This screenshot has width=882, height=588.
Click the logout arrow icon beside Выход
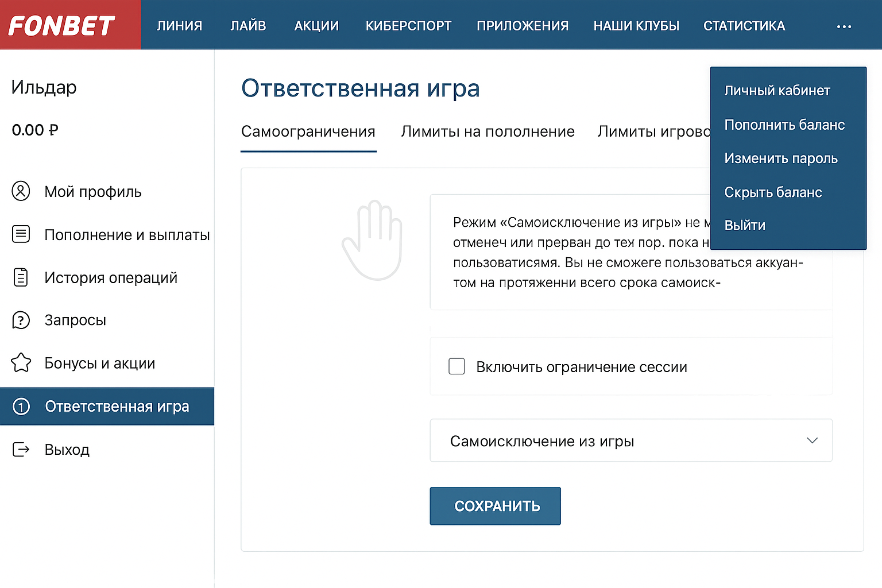click(21, 450)
